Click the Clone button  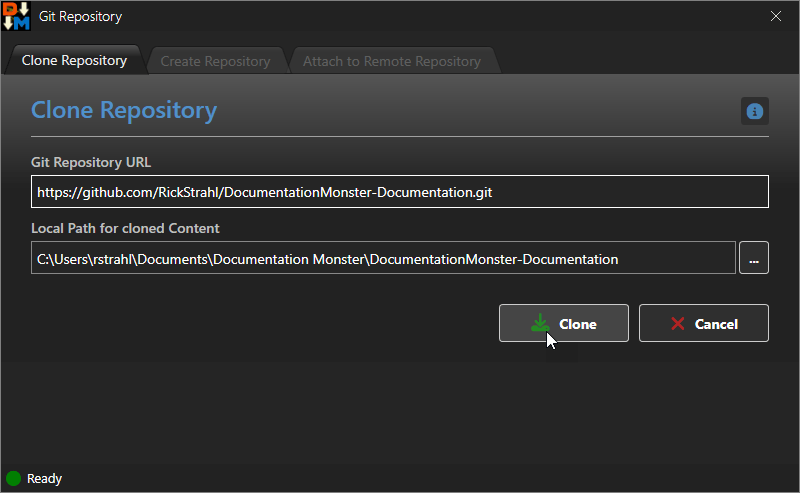pyautogui.click(x=564, y=323)
